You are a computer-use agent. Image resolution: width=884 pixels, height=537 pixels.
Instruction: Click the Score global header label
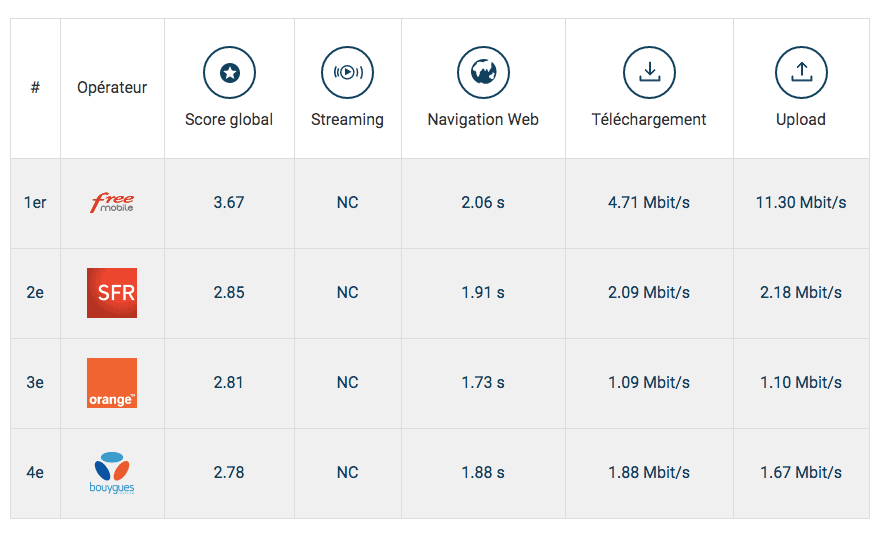tap(229, 120)
